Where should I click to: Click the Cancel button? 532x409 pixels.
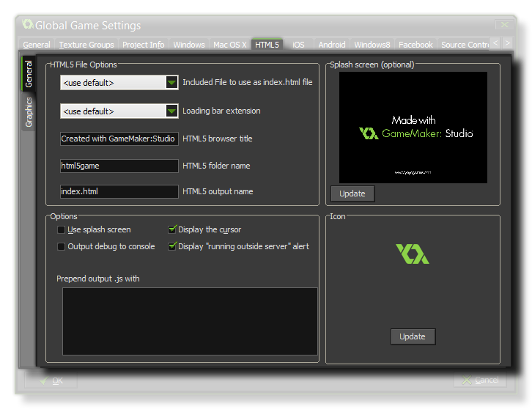480,380
